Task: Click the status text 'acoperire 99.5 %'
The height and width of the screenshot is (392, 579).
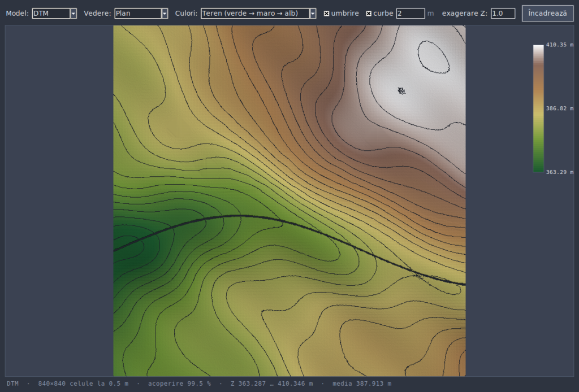Action: point(179,384)
